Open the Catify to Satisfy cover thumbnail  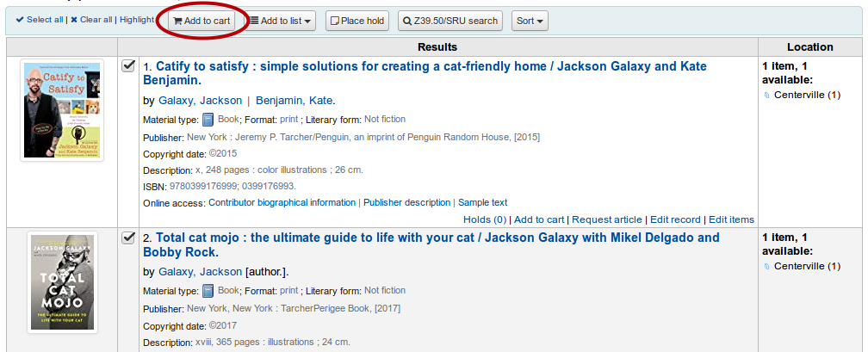click(62, 110)
